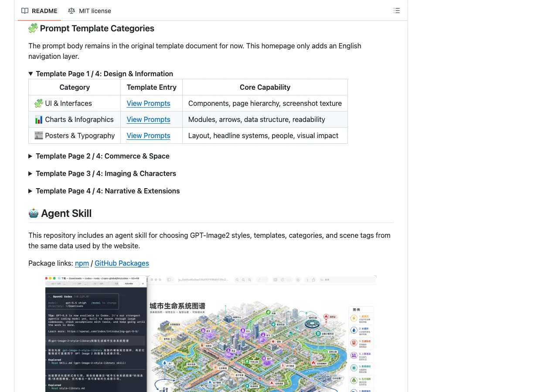
Task: Follow the GitHub Packages link
Action: click(122, 263)
